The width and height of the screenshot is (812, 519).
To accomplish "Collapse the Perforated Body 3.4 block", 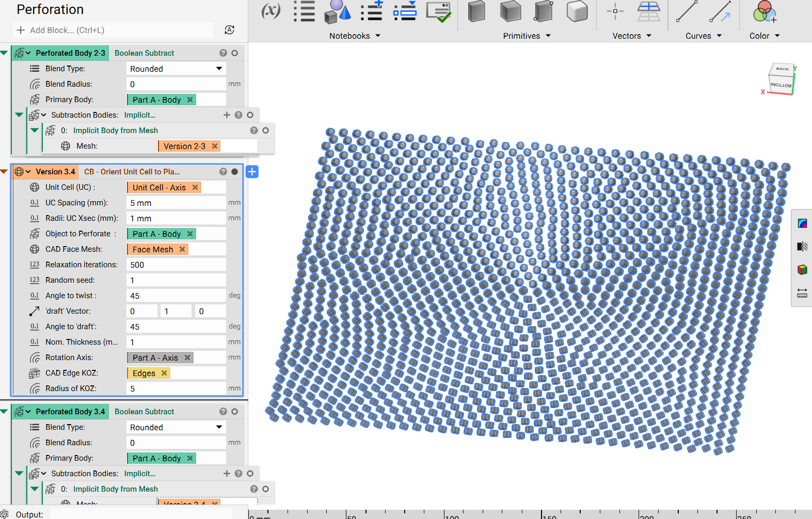I will pyautogui.click(x=4, y=412).
